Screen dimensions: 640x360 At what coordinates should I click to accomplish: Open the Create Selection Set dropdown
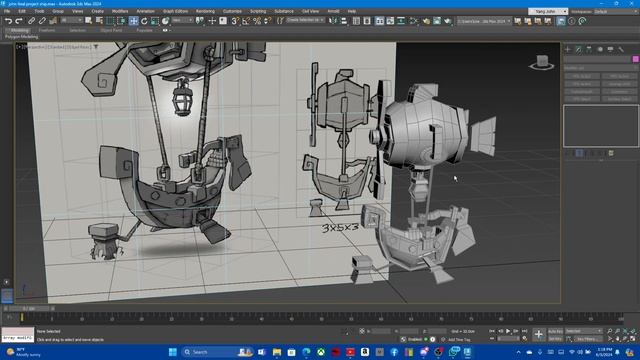tap(305, 20)
